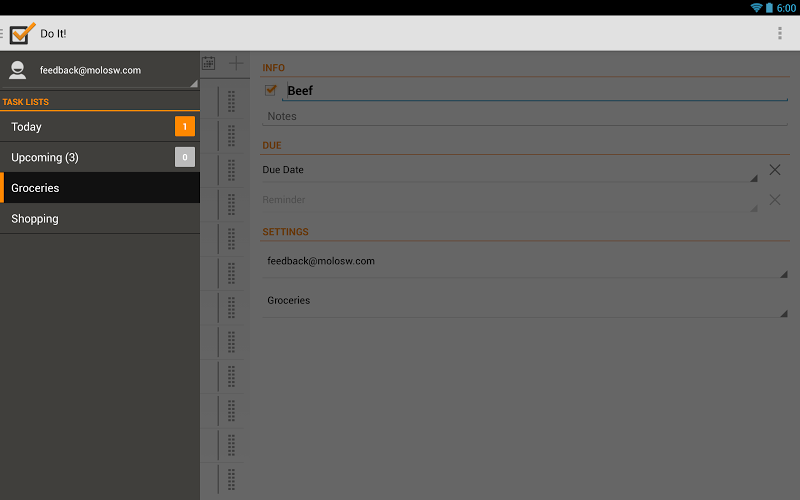Viewport: 800px width, 500px height.
Task: Select the Shopping task list
Action: pos(100,218)
